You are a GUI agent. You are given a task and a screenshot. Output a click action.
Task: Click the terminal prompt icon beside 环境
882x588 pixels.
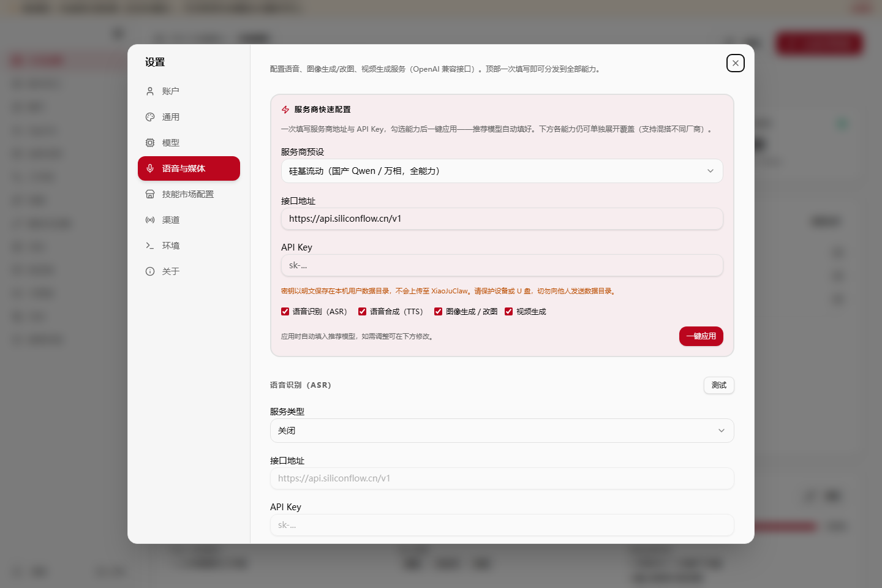pos(150,246)
